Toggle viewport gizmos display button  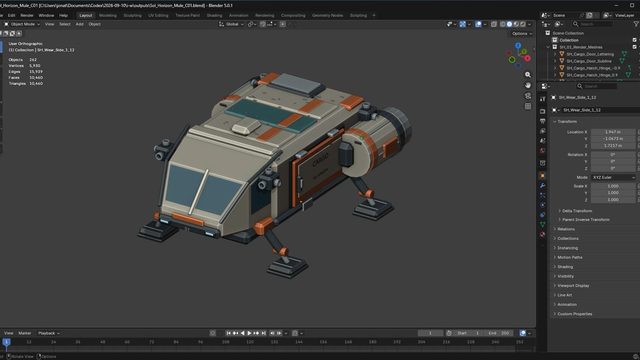tap(462, 24)
